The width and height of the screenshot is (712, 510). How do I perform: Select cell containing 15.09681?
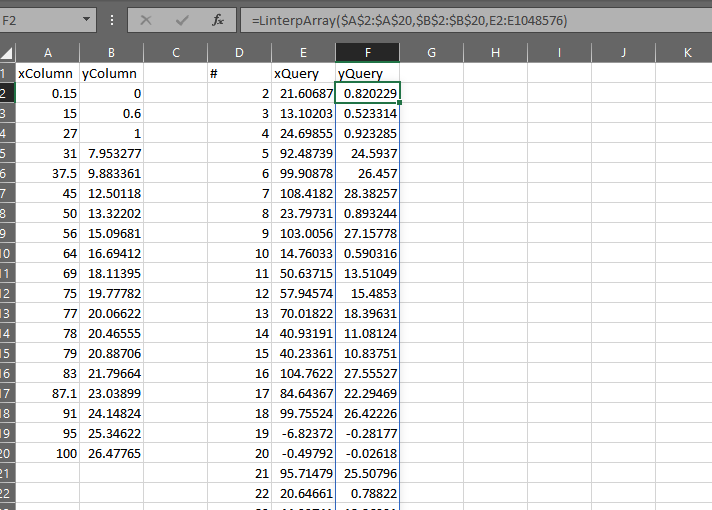111,233
